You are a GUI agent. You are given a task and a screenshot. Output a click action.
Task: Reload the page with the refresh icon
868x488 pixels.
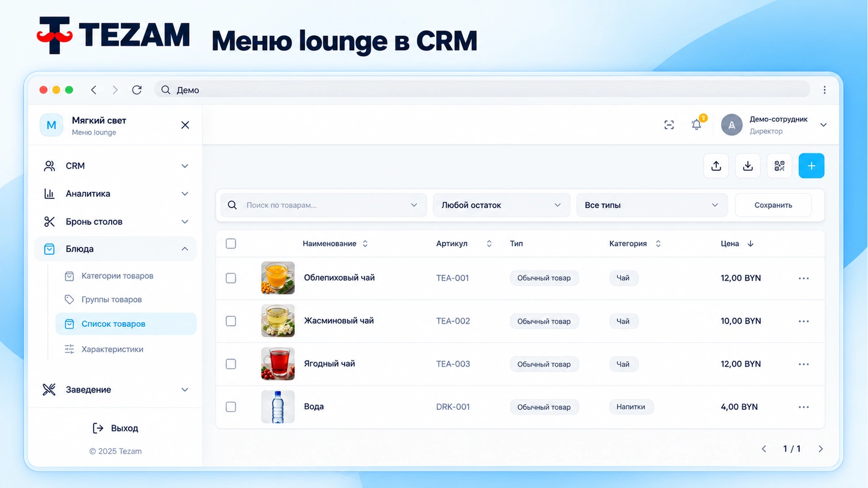[x=137, y=90]
